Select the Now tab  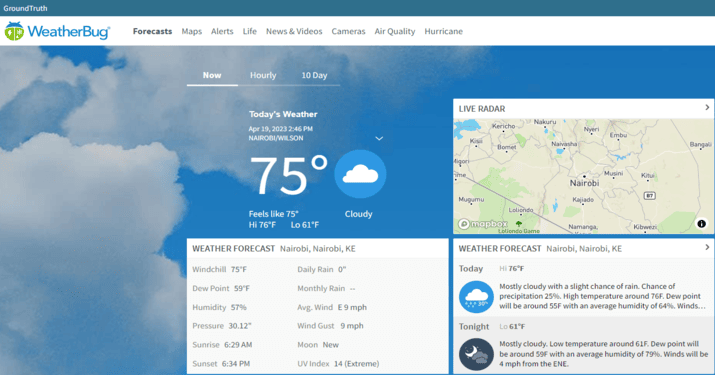pyautogui.click(x=212, y=75)
